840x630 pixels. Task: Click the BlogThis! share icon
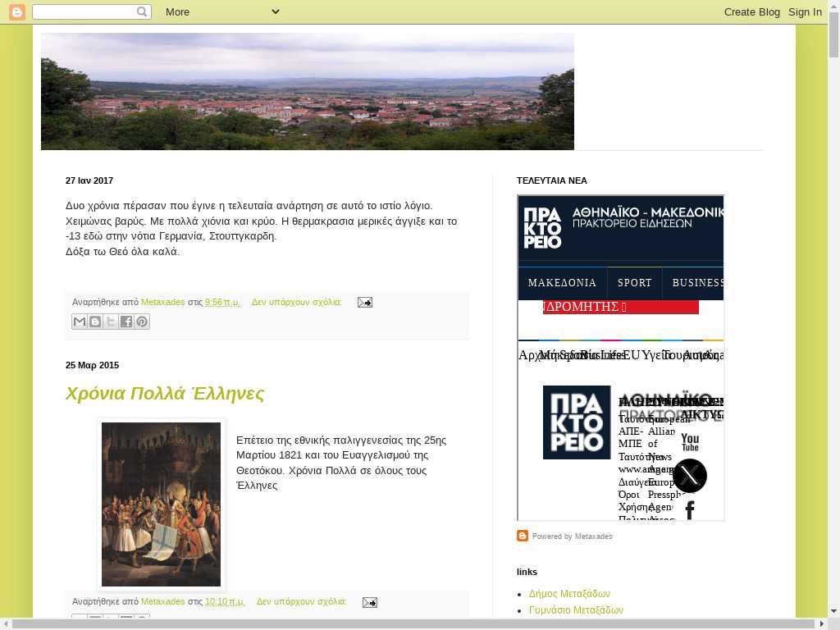(x=95, y=322)
